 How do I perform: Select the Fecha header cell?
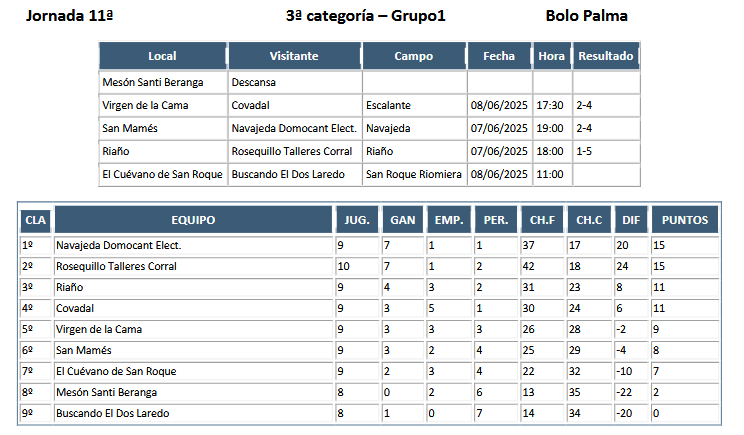[499, 56]
